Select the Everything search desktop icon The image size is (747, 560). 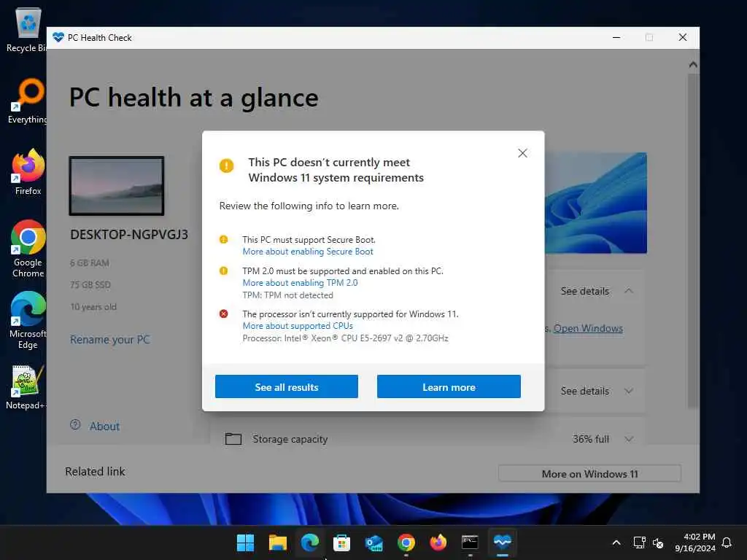(x=28, y=101)
